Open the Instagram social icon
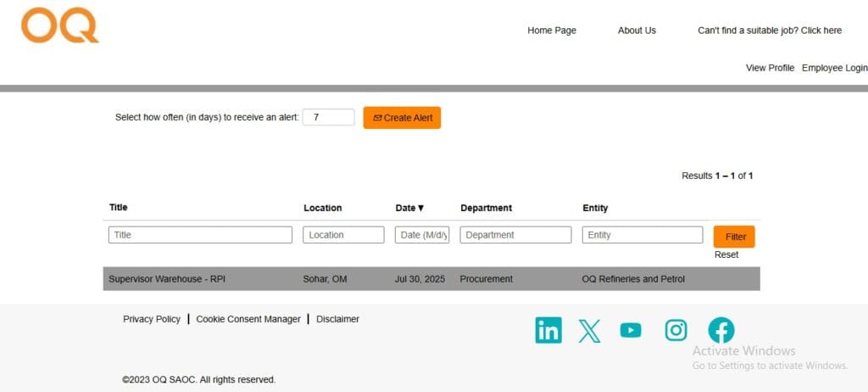 click(676, 330)
